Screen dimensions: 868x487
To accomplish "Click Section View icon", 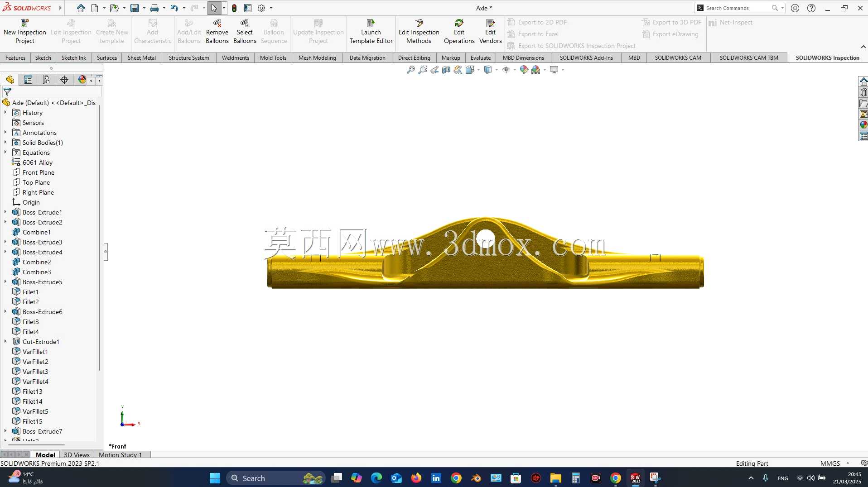I will pyautogui.click(x=446, y=70).
